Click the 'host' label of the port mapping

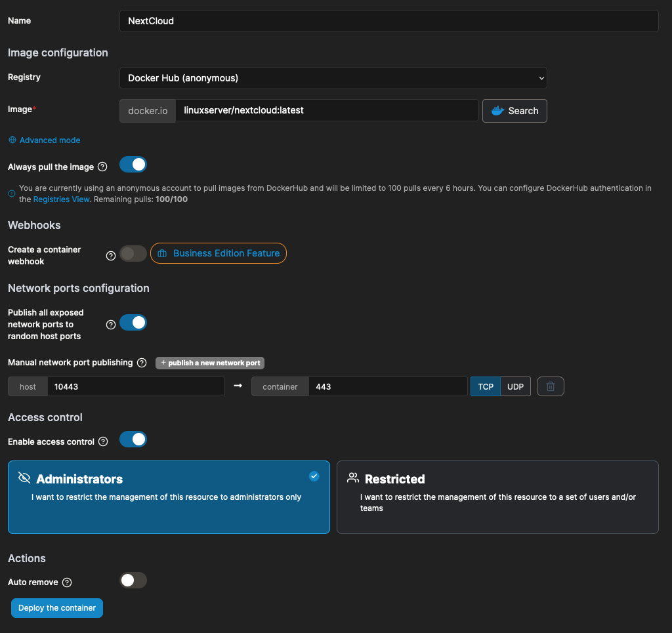(x=28, y=386)
